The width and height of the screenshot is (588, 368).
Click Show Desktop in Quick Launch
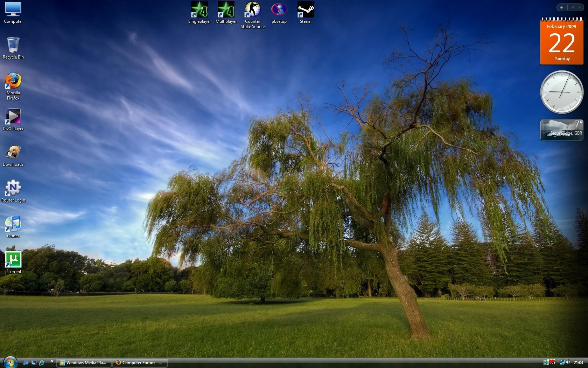pos(26,363)
